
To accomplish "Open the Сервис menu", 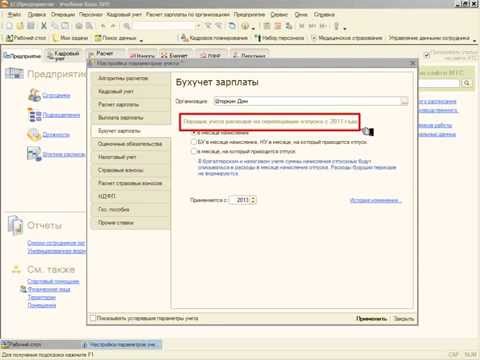I will click(279, 14).
